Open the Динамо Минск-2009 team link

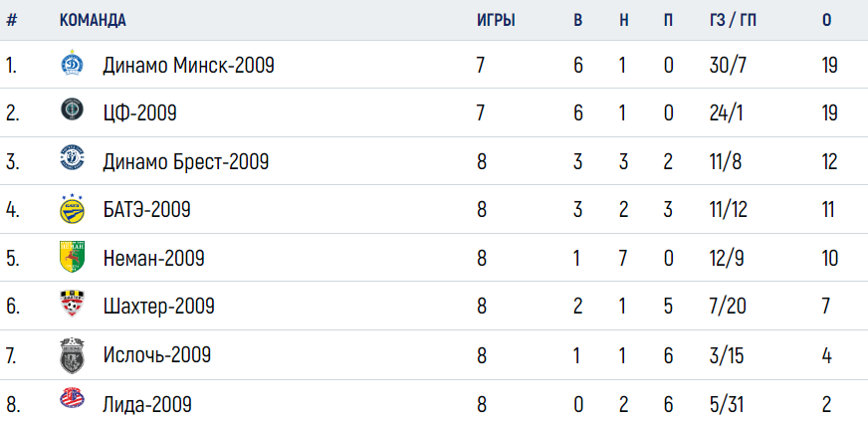pyautogui.click(x=188, y=67)
